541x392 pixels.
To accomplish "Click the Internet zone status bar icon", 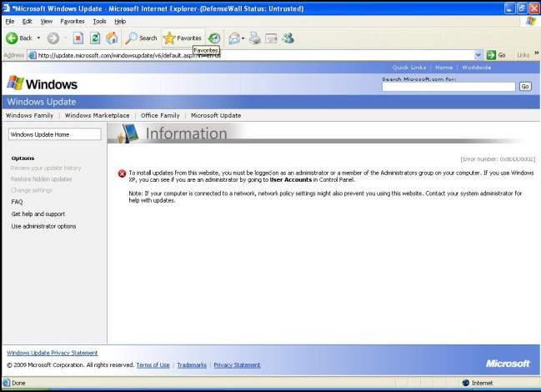I will 466,383.
